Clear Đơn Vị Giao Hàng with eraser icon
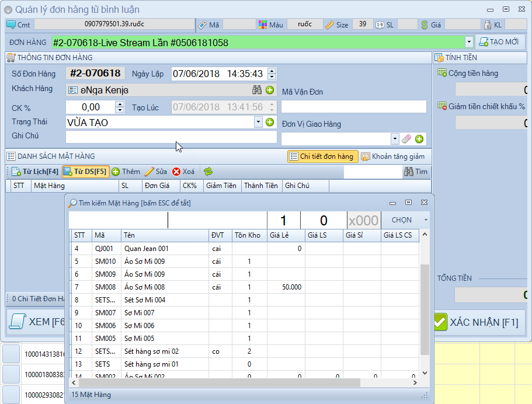532x404 pixels. [x=406, y=139]
